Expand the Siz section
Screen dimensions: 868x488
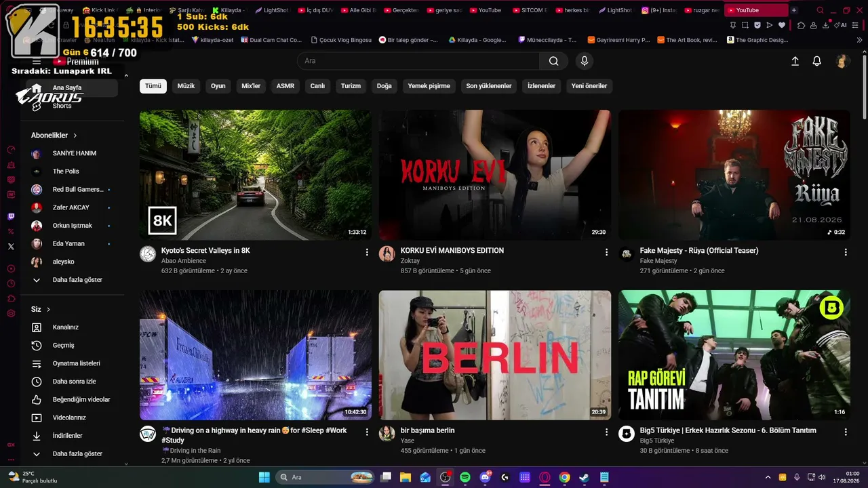[x=41, y=310]
